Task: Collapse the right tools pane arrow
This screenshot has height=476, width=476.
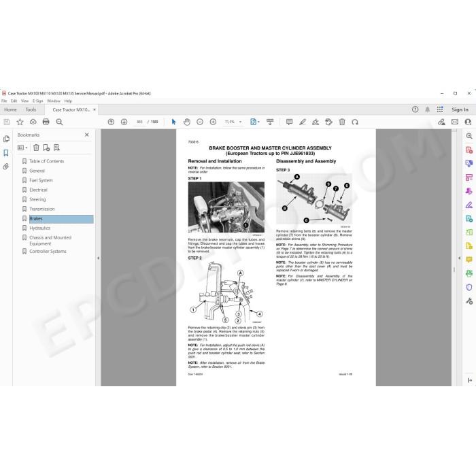Action: (459, 258)
